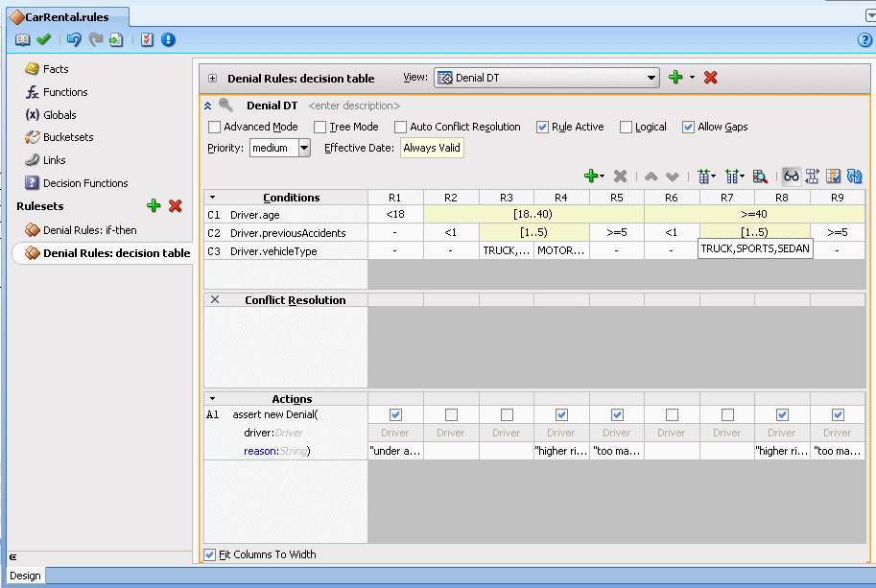Open Decision Functions in the sidebar

(85, 183)
